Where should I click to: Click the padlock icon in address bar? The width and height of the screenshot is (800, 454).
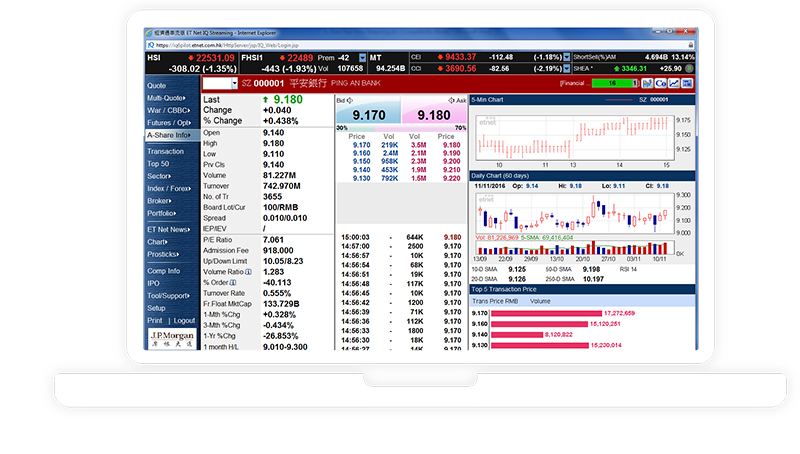(x=691, y=45)
